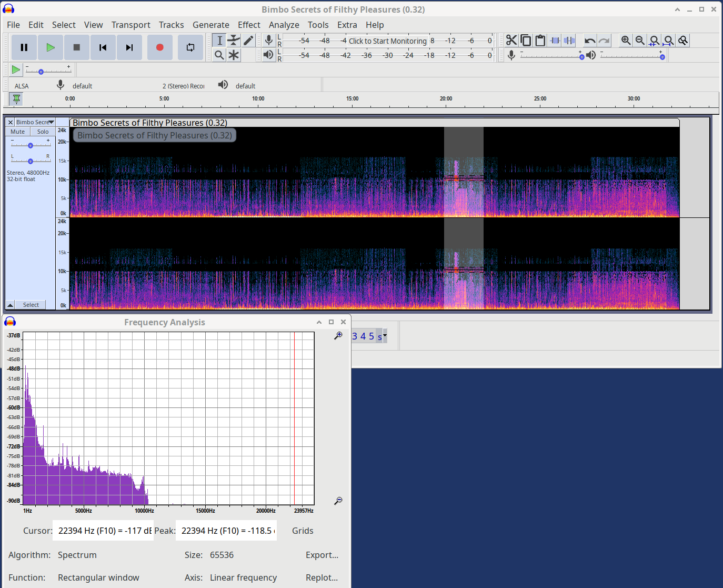The height and width of the screenshot is (588, 723).
Task: Click the Undo arrow icon
Action: coord(590,41)
